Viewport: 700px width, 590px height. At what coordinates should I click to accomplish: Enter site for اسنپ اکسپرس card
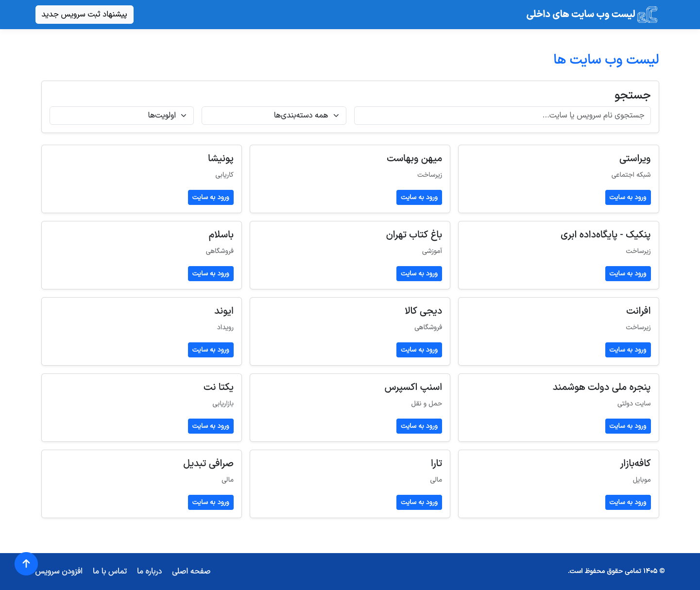[419, 426]
